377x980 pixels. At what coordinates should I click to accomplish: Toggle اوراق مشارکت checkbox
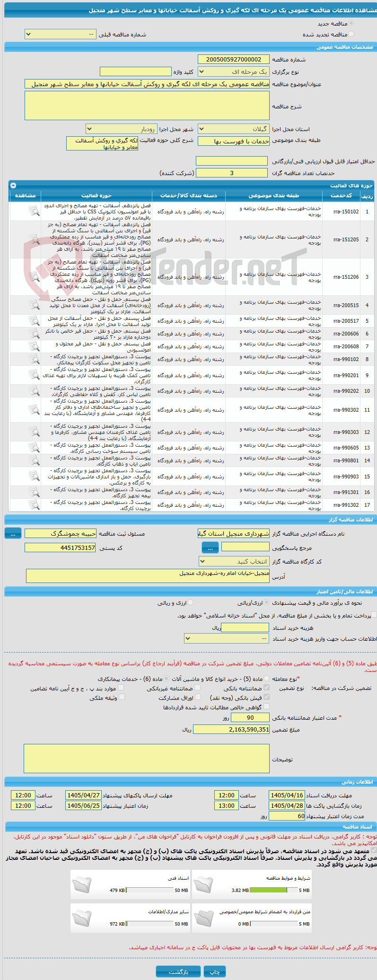click(198, 697)
